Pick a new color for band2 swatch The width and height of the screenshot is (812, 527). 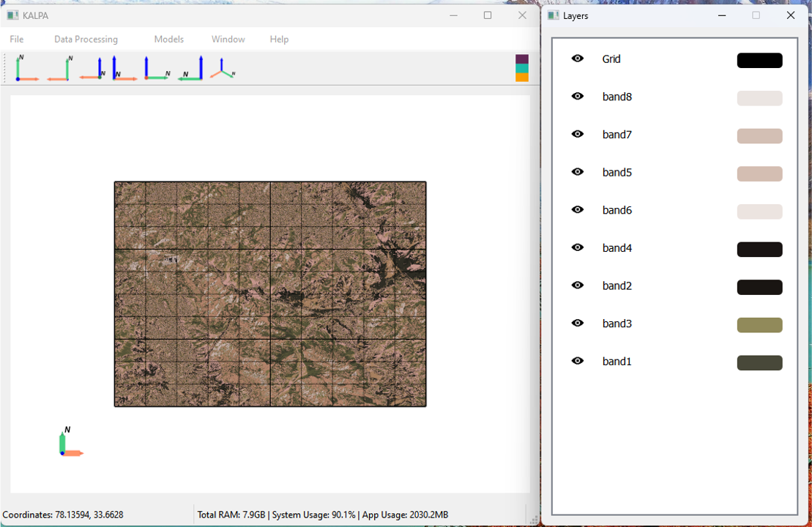(760, 287)
